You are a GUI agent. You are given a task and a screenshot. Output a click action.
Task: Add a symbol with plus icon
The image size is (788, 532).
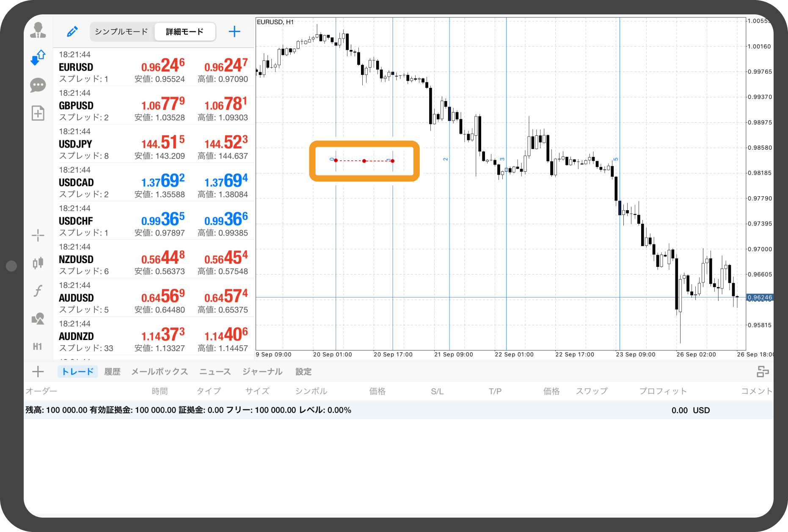pyautogui.click(x=234, y=32)
